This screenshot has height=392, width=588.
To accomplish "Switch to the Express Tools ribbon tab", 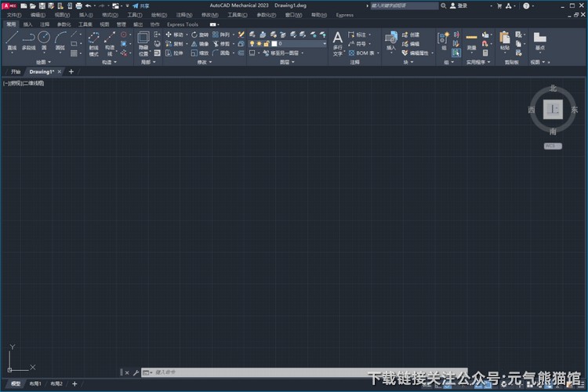I will 183,24.
